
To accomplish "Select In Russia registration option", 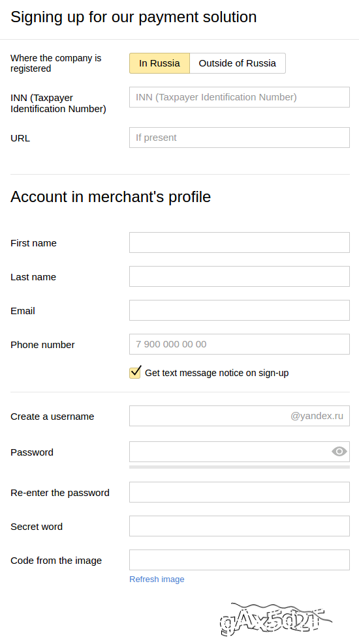I will (x=159, y=63).
